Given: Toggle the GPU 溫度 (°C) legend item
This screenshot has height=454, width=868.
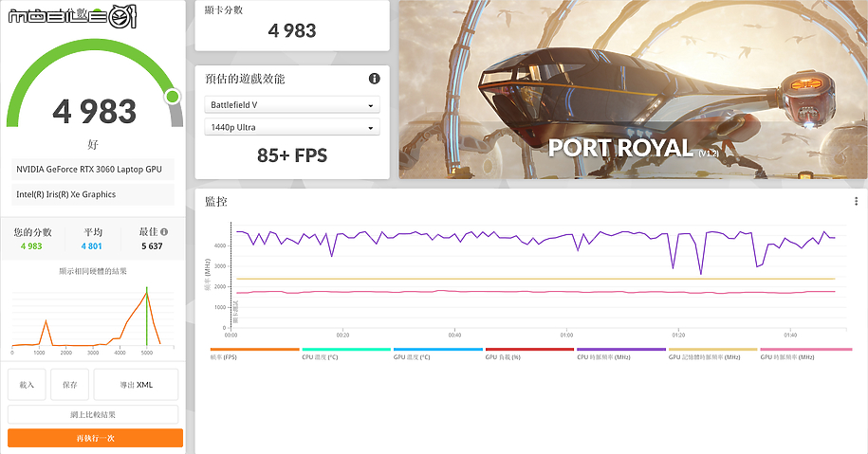Looking at the screenshot, I should 438,354.
